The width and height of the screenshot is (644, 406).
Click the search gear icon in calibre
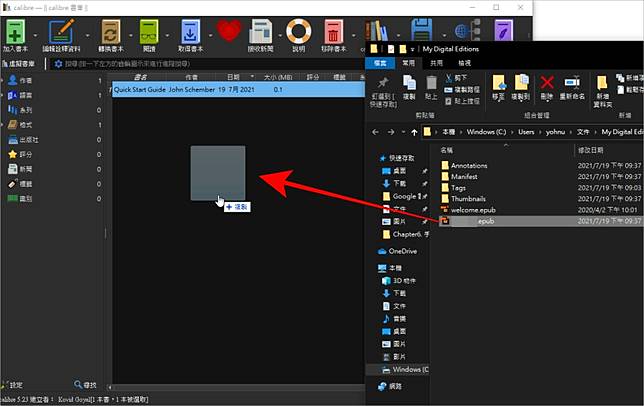coord(58,64)
